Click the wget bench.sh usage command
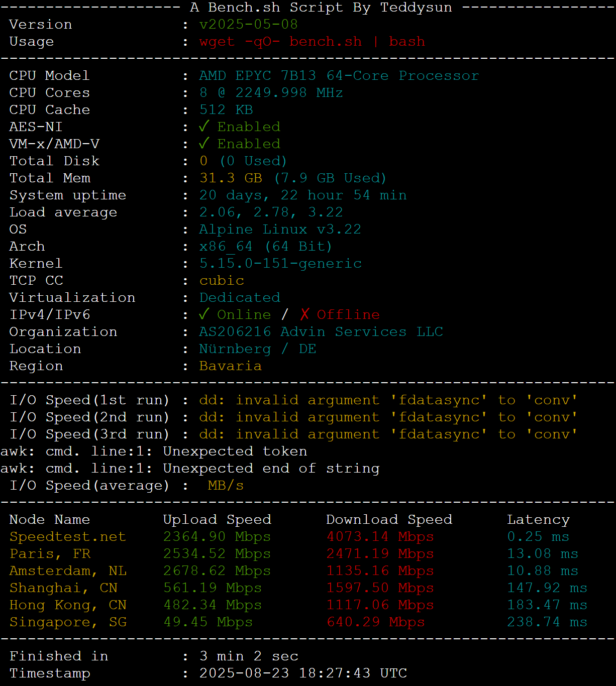 tap(312, 42)
